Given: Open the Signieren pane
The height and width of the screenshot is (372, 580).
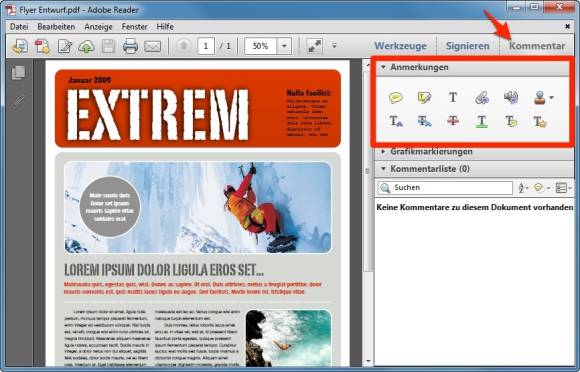Looking at the screenshot, I should click(x=468, y=46).
